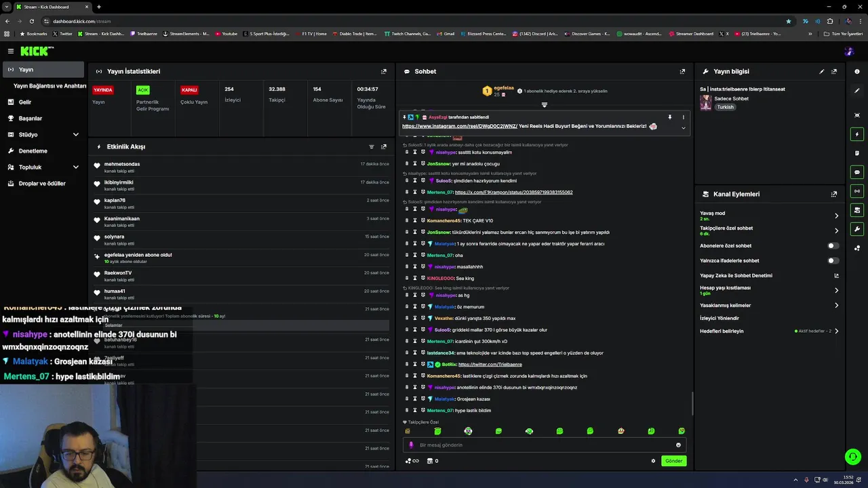Edit stream info with the pencil icon in Yayın bilgisi
The height and width of the screenshot is (488, 868).
coord(822,71)
